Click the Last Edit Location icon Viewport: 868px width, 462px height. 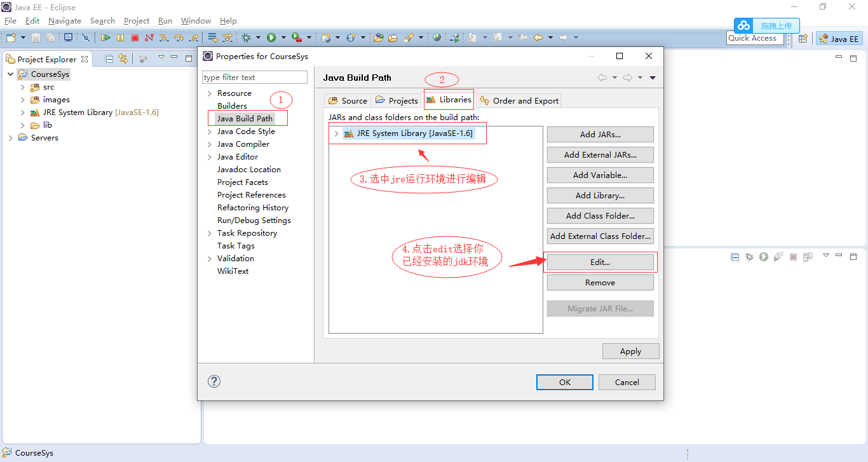523,37
